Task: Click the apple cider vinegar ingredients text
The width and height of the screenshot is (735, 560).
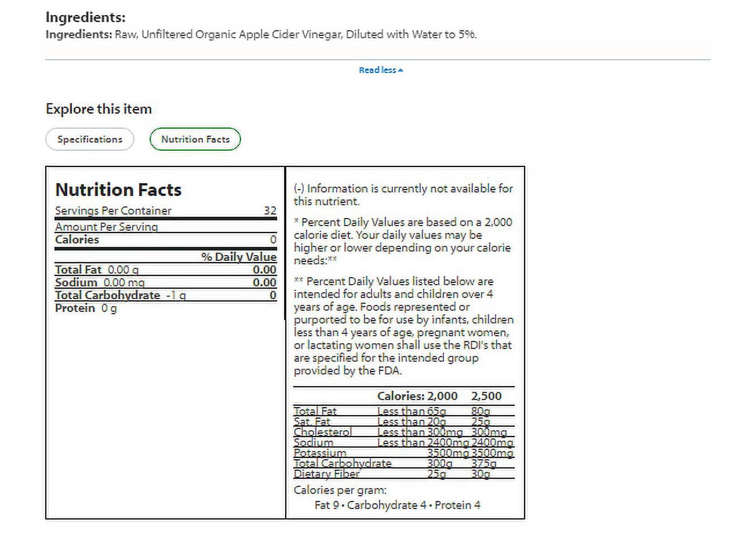Action: 261,34
